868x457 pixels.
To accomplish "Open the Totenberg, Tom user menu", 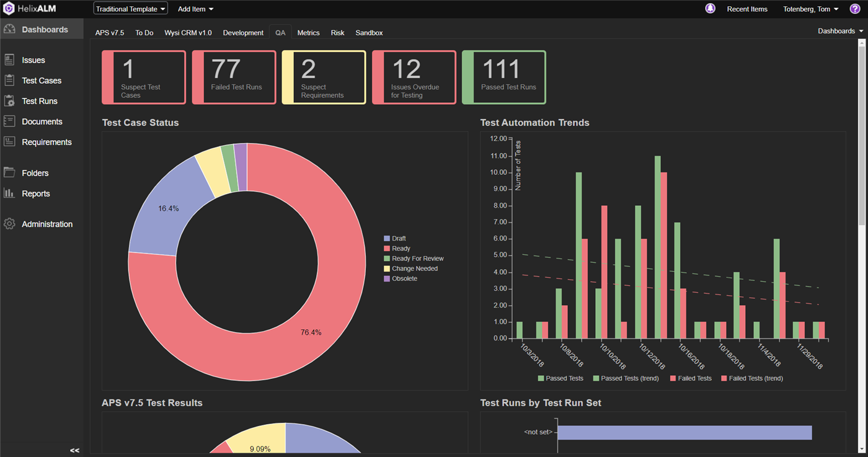I will point(810,9).
